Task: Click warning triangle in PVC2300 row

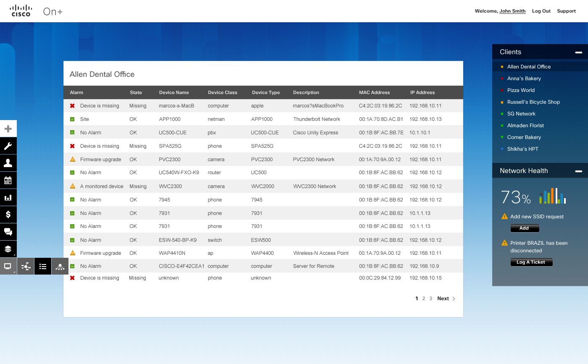Action: click(72, 159)
